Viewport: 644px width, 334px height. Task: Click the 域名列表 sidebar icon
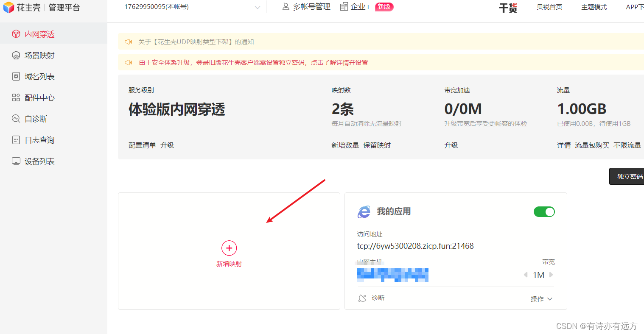[16, 76]
